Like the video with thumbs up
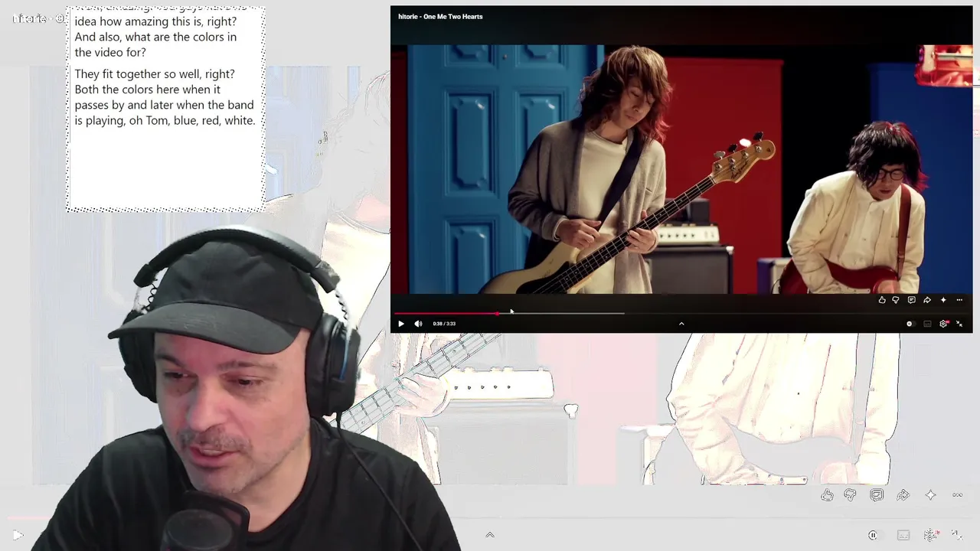 (x=882, y=300)
